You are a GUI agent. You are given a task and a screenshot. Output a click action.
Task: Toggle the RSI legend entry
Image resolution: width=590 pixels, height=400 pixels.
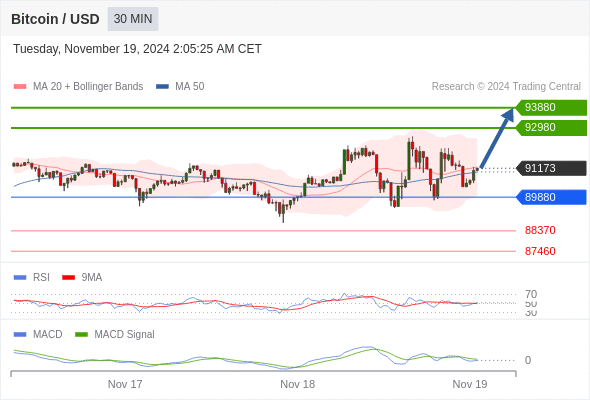click(32, 277)
